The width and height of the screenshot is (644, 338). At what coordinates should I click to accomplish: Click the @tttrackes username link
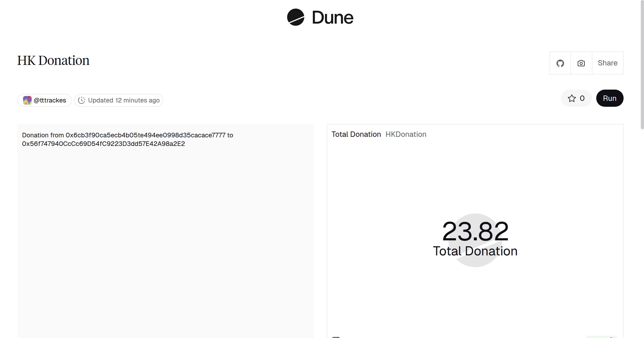tap(50, 100)
